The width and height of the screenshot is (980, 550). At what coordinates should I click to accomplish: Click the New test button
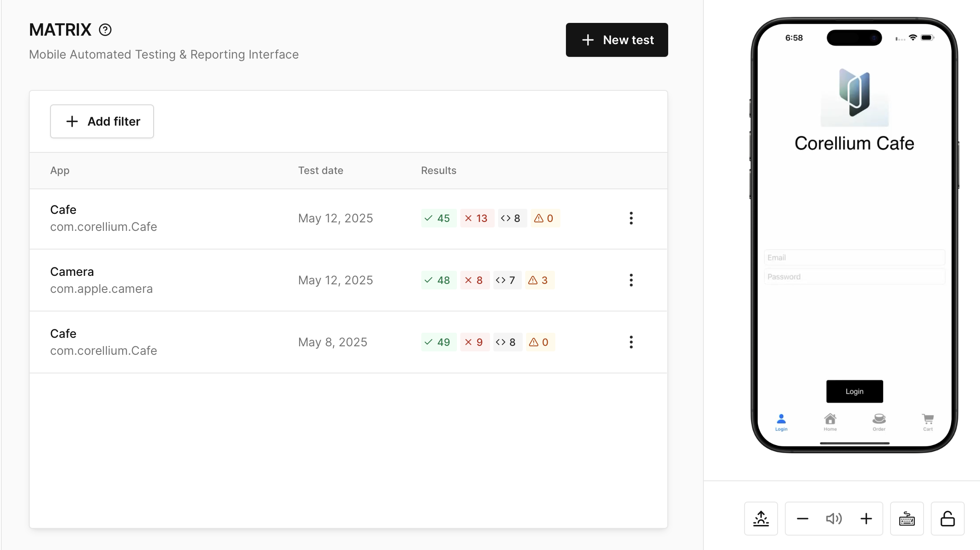coord(617,40)
